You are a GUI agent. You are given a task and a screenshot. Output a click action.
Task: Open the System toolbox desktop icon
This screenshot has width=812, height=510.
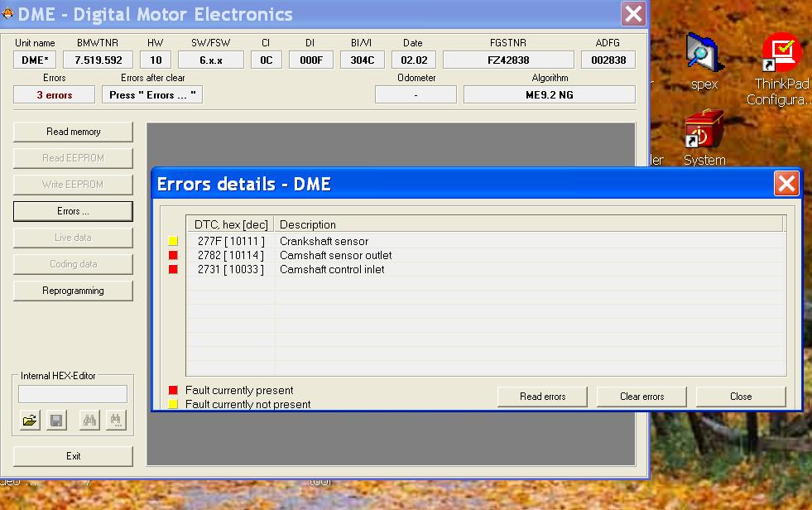(704, 137)
